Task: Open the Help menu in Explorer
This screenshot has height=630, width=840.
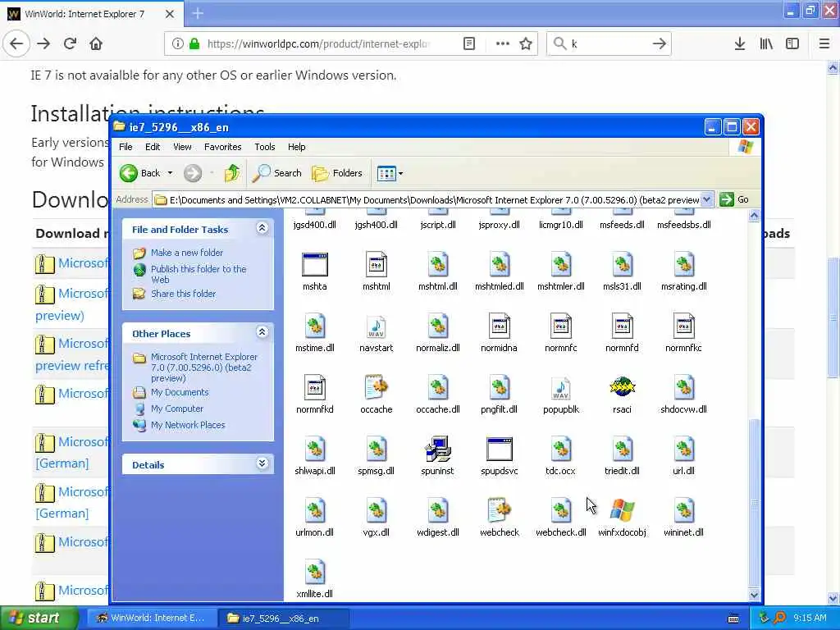Action: tap(296, 147)
